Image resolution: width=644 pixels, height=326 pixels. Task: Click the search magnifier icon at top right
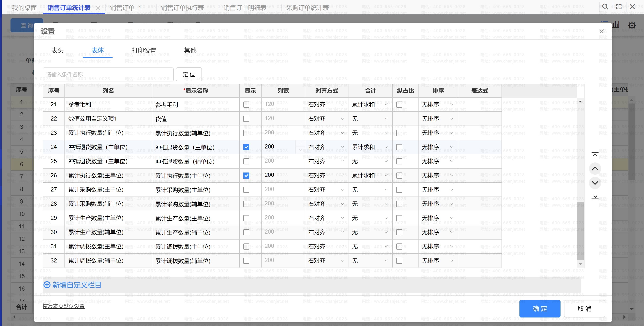pos(605,7)
